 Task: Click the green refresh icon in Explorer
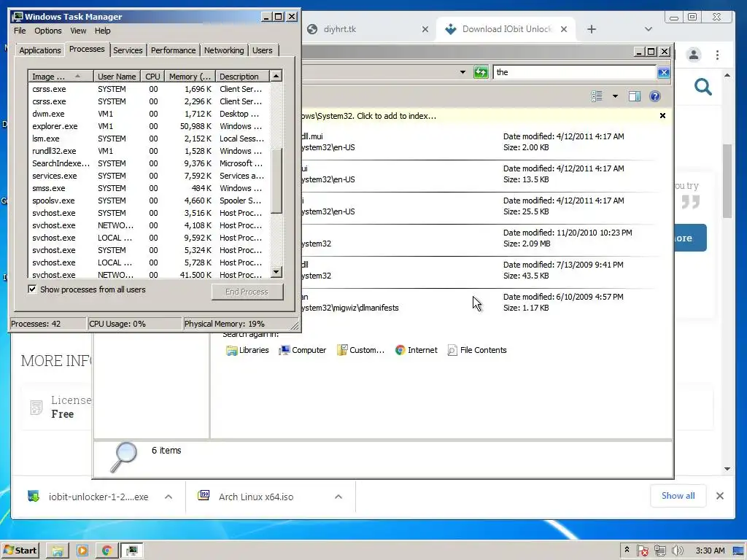(x=481, y=72)
